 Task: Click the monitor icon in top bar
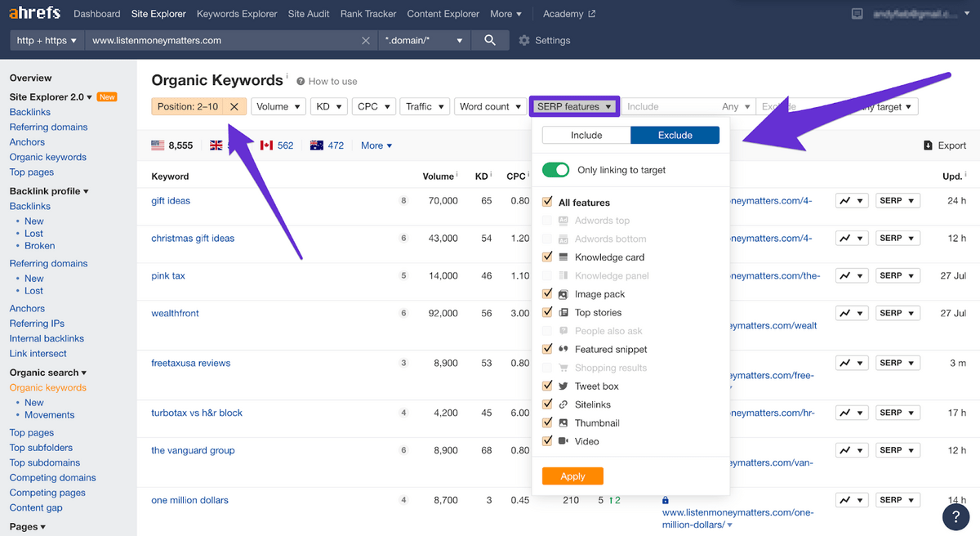[x=857, y=14]
